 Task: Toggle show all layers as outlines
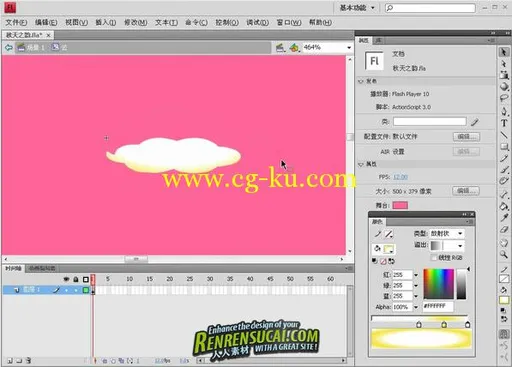(x=86, y=279)
